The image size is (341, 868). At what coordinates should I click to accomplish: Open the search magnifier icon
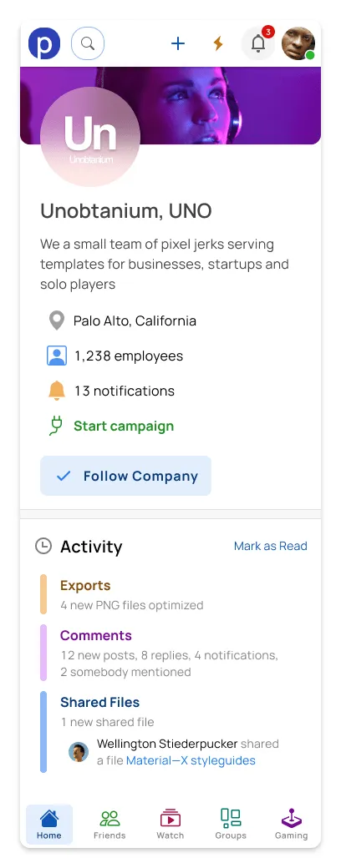(88, 43)
